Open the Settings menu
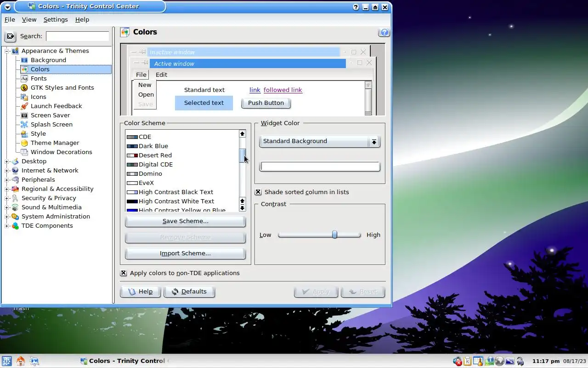 56,19
